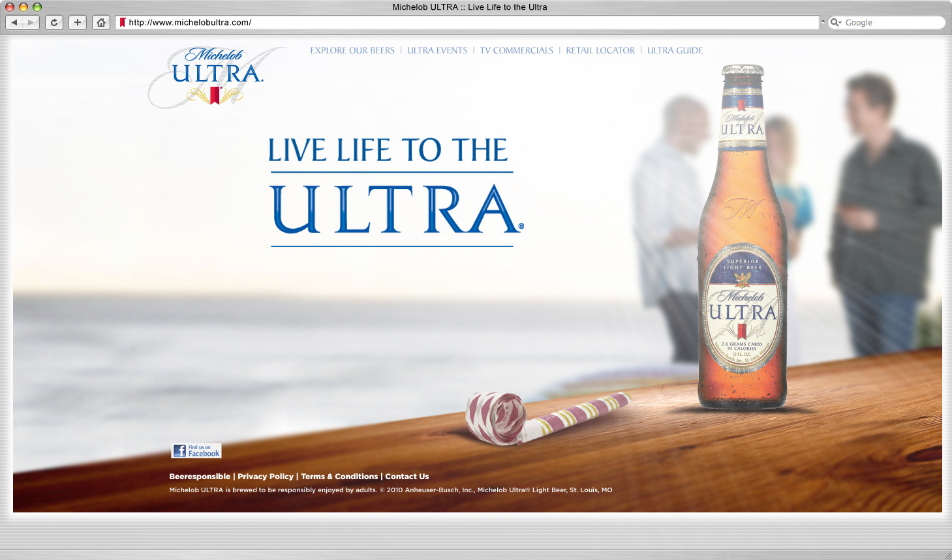The height and width of the screenshot is (560, 952).
Task: Open the Terms & Conditions link
Action: (x=339, y=477)
